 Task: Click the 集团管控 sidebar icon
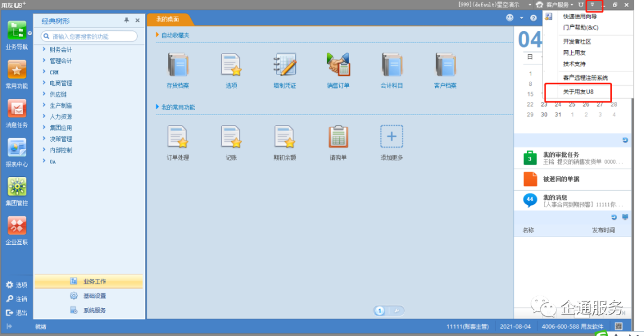pyautogui.click(x=16, y=187)
